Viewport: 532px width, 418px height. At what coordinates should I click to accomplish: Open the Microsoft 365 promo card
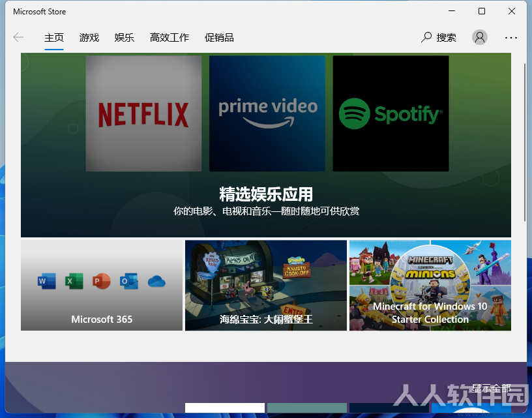pos(102,286)
